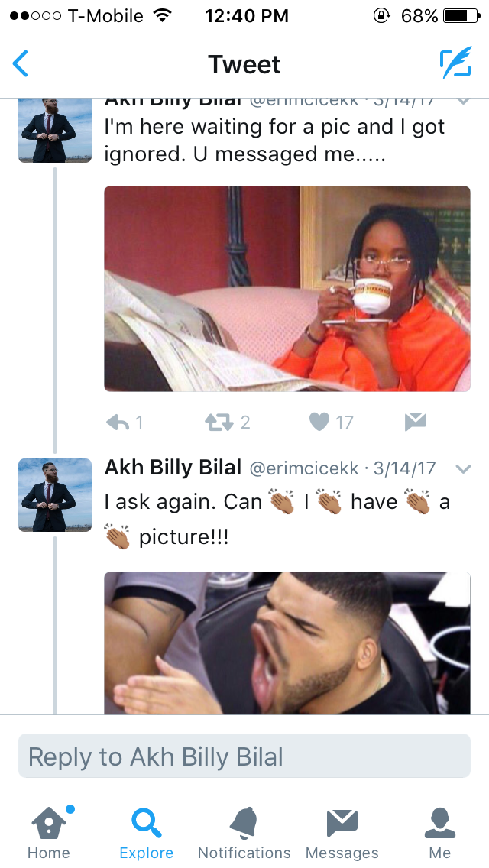Image resolution: width=489 pixels, height=868 pixels.
Task: Tap the profile avatar beside the top tweet
Action: click(55, 130)
